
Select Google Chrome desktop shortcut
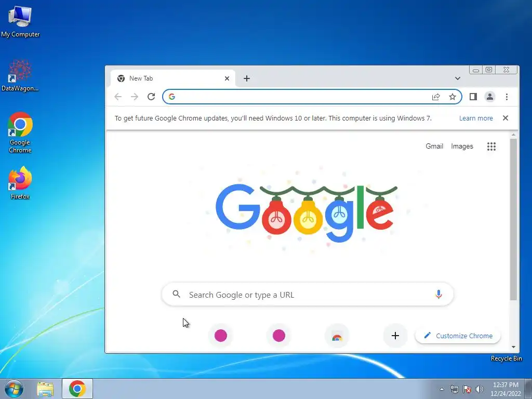(20, 132)
